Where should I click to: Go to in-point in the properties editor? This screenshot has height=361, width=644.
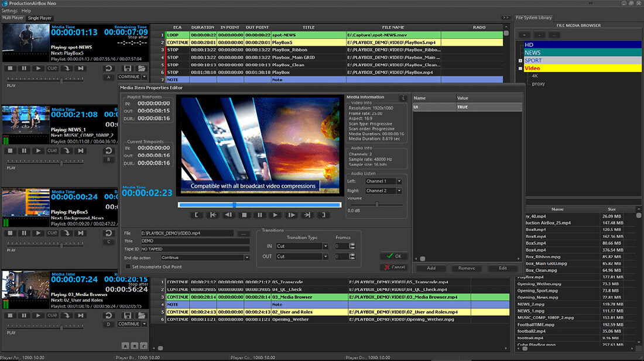(213, 215)
